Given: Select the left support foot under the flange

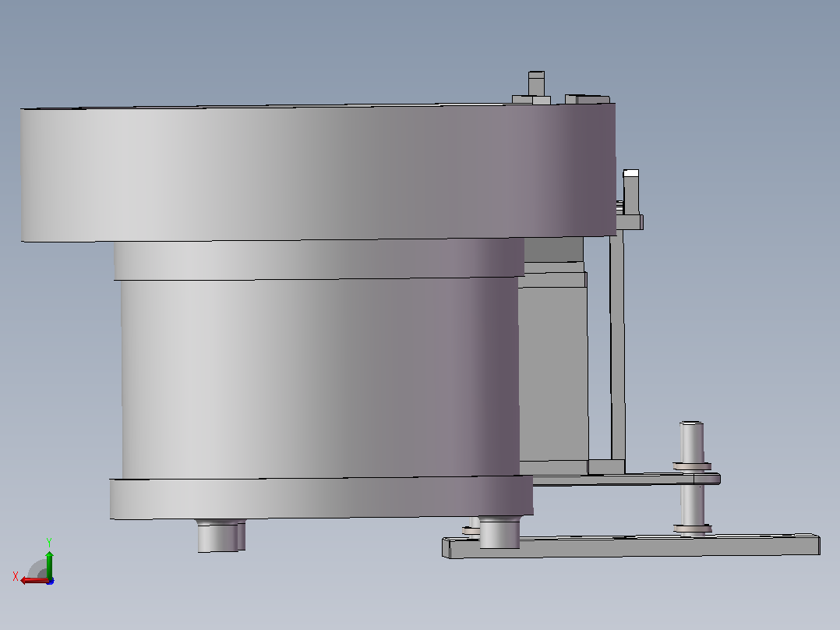Looking at the screenshot, I should (x=221, y=535).
